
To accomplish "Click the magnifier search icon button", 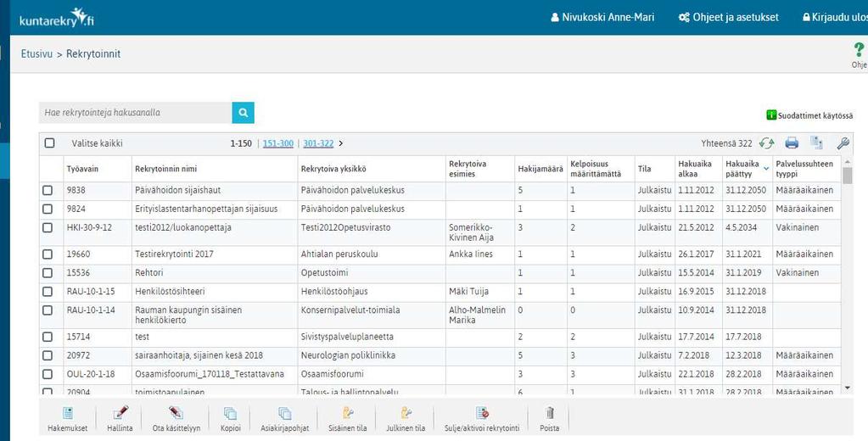I will click(243, 112).
